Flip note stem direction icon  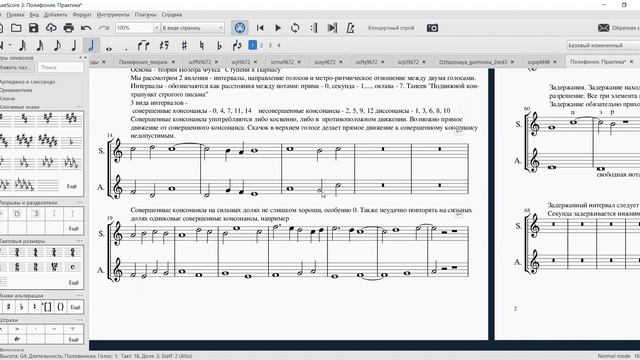click(237, 45)
